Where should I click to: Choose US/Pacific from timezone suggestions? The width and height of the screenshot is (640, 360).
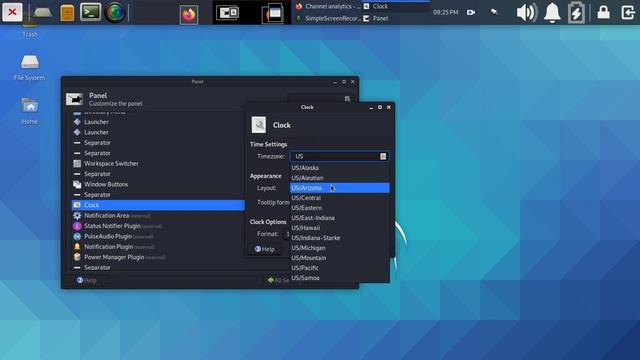340,268
